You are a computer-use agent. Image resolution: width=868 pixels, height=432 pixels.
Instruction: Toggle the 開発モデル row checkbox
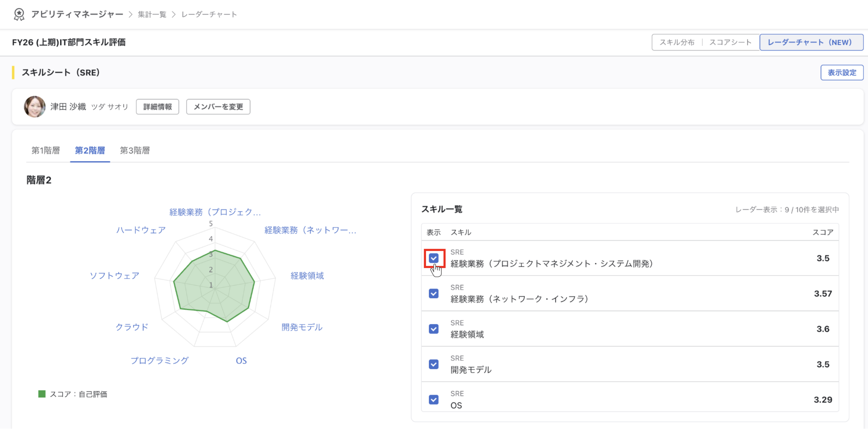[434, 365]
